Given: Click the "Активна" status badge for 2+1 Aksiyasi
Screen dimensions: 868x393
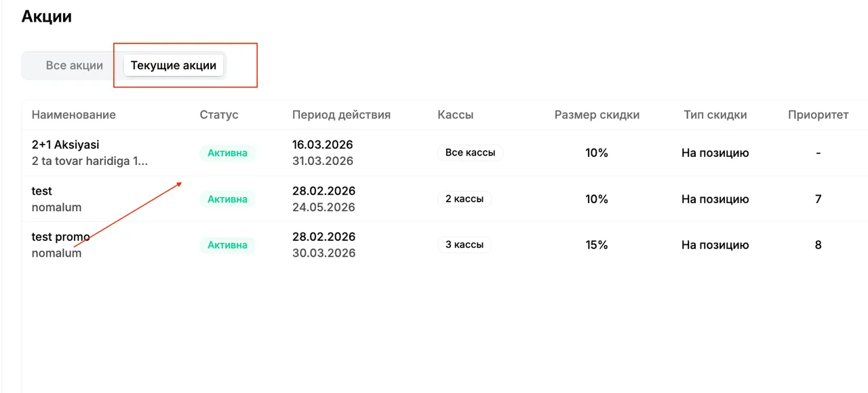Looking at the screenshot, I should (228, 153).
